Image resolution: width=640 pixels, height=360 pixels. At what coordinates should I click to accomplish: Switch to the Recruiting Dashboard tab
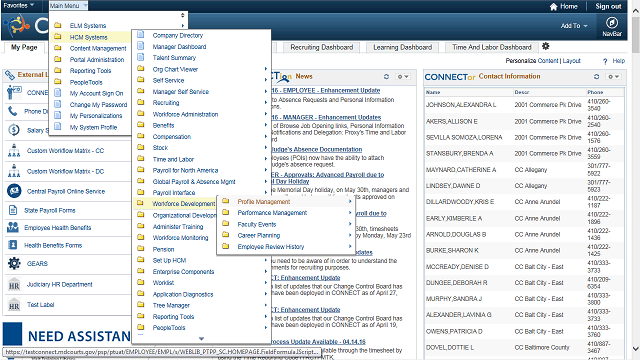click(x=322, y=47)
